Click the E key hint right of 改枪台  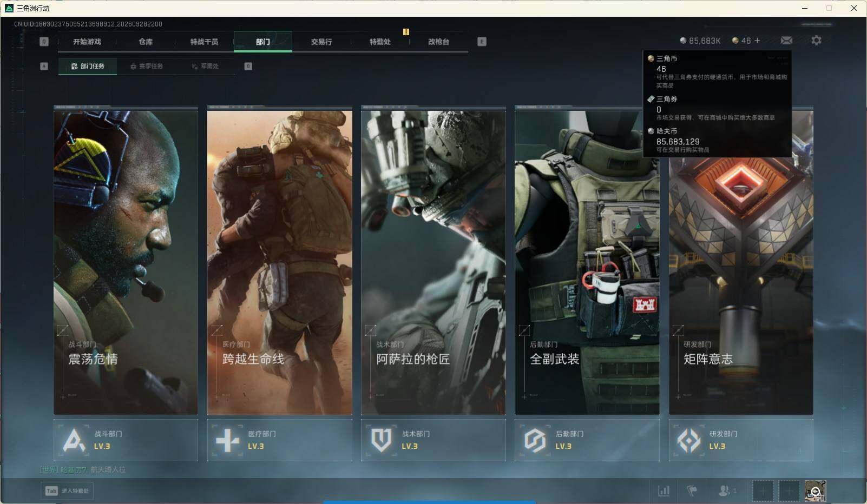click(482, 42)
